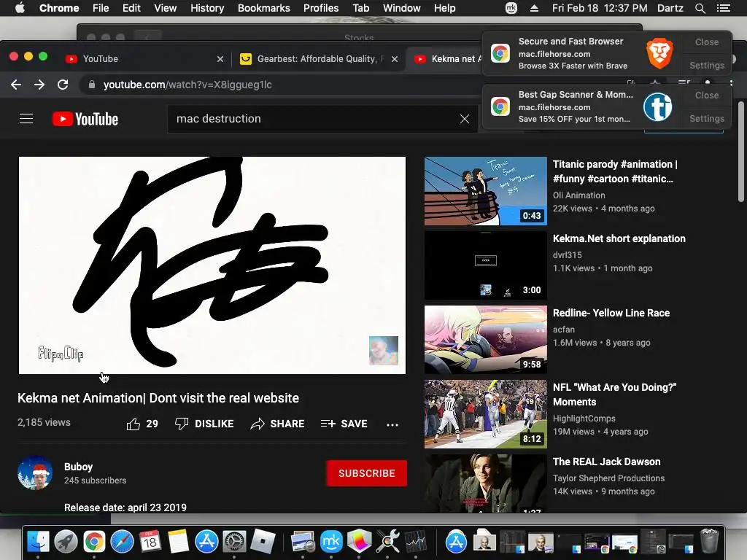Open the Profiles menu
Viewport: 747px width, 560px height.
click(x=321, y=8)
